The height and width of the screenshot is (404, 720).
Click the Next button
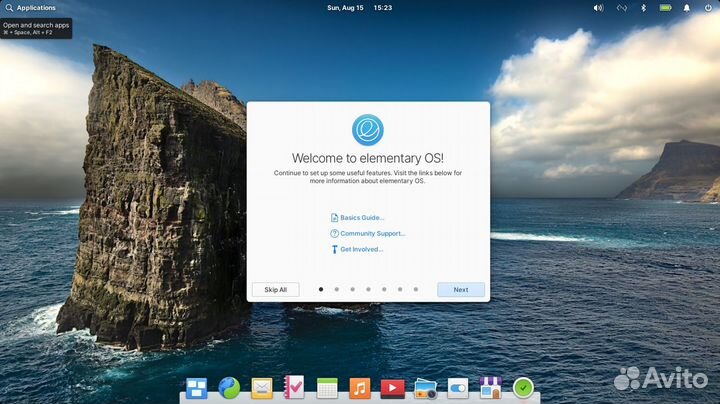pos(460,290)
